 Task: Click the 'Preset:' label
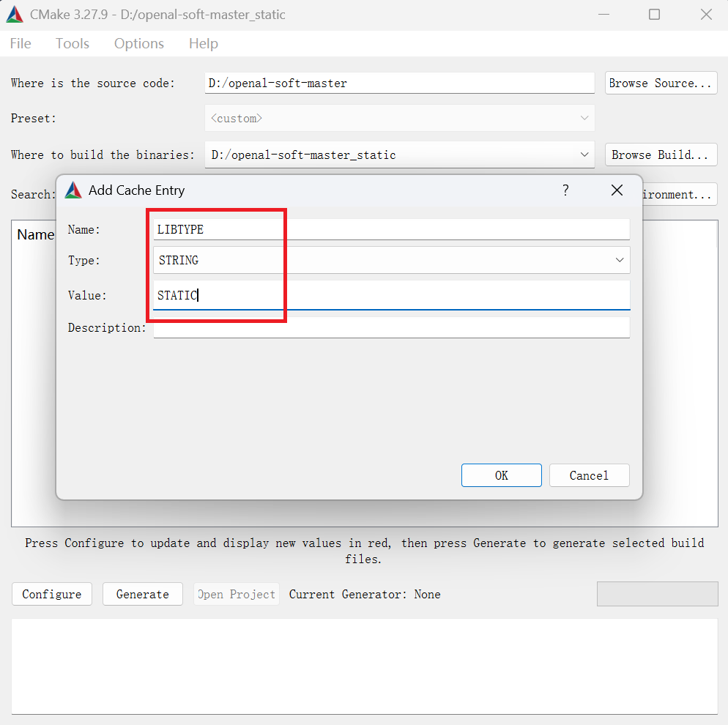(x=34, y=119)
